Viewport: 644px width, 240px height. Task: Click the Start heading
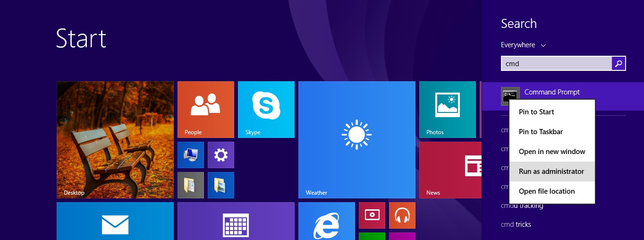point(81,38)
